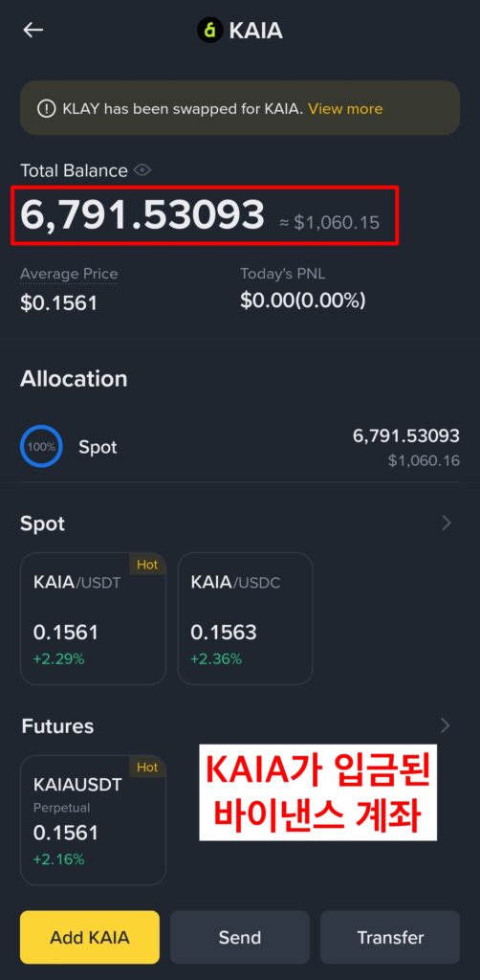Select the Spot allocation row
The height and width of the screenshot is (980, 480).
tap(240, 447)
